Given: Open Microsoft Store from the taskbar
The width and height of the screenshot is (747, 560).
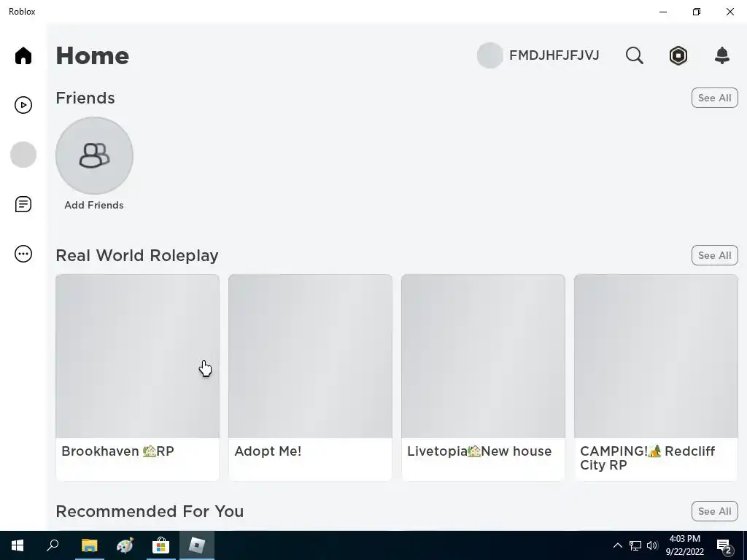Looking at the screenshot, I should point(160,545).
